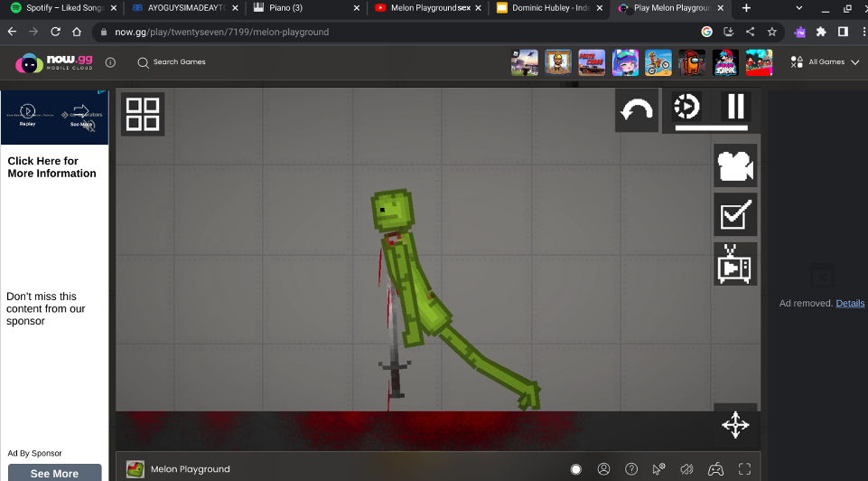
Task: Click the Google icon in address bar
Action: [x=706, y=32]
